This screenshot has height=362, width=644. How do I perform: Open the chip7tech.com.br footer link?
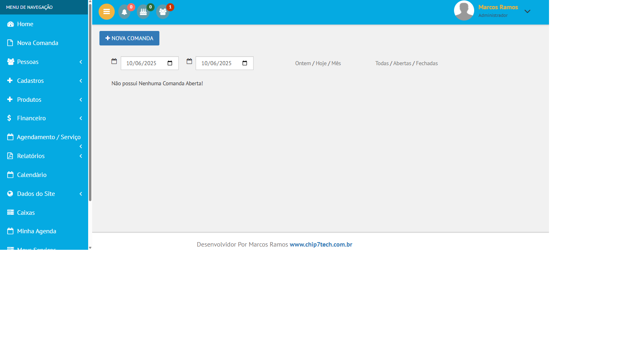click(321, 245)
